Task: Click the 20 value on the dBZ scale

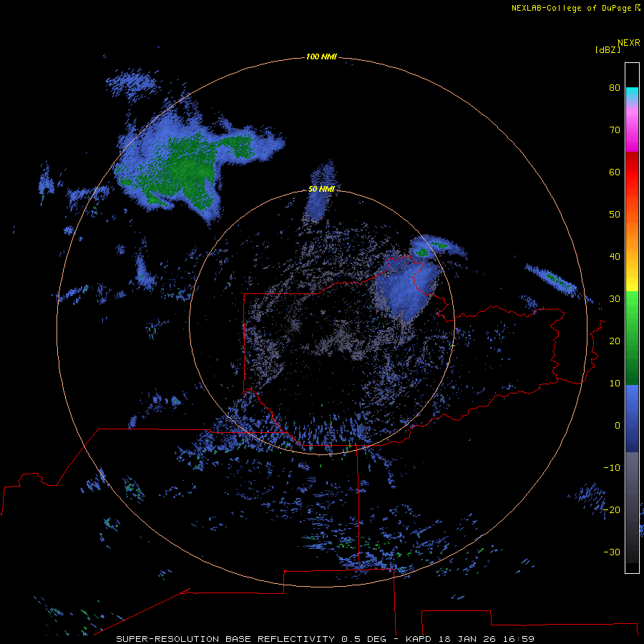Action: tap(615, 341)
